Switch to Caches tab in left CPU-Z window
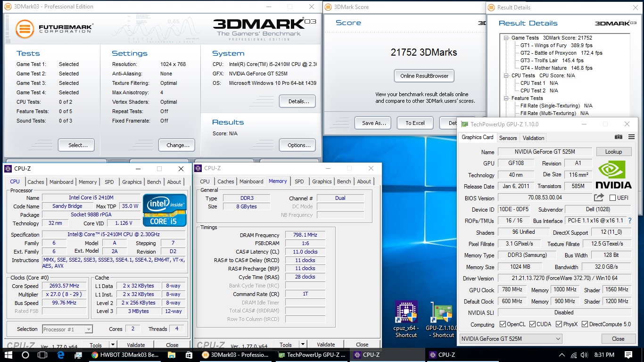 coord(36,181)
